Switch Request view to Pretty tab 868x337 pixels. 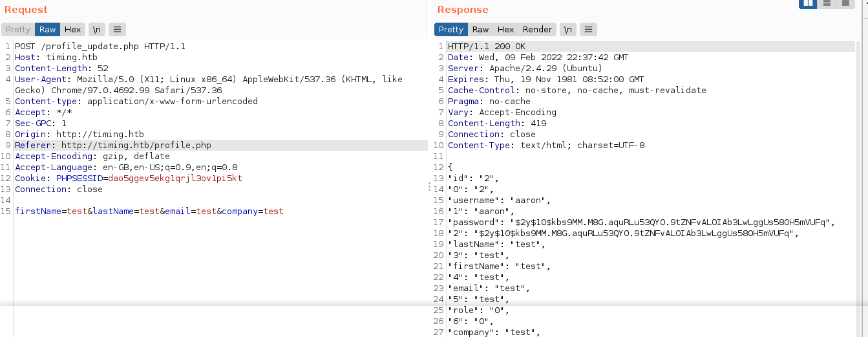pos(18,29)
